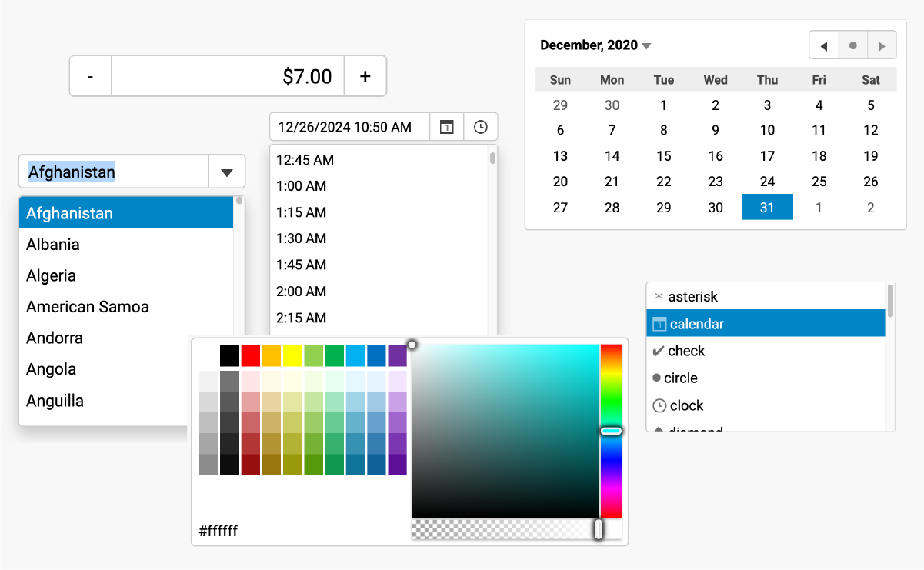
Task: Open the December, 2020 month selector
Action: point(595,45)
